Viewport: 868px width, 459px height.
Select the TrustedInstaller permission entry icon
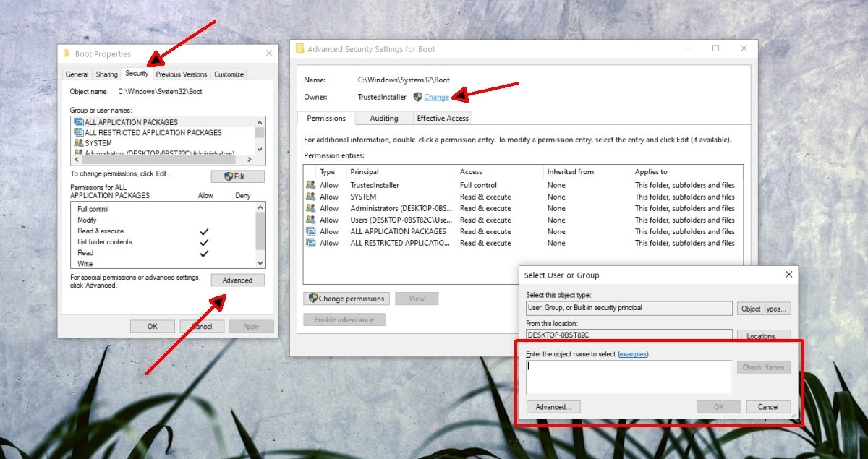pyautogui.click(x=311, y=185)
